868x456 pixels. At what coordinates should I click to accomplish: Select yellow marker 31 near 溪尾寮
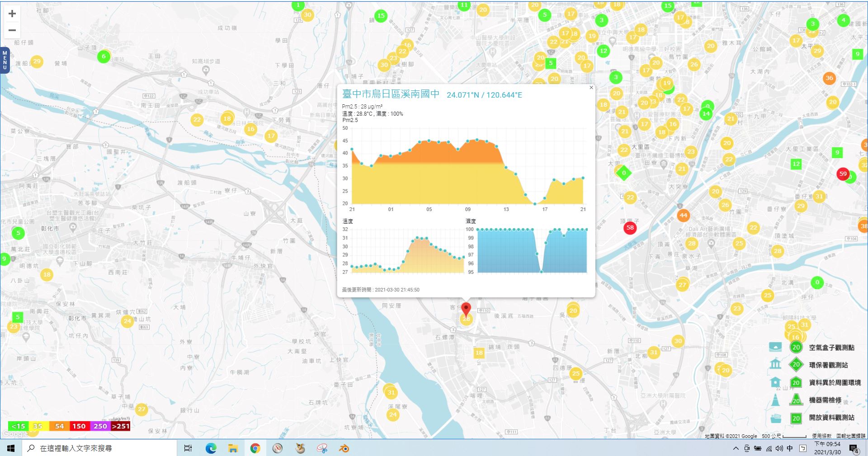pos(391,392)
